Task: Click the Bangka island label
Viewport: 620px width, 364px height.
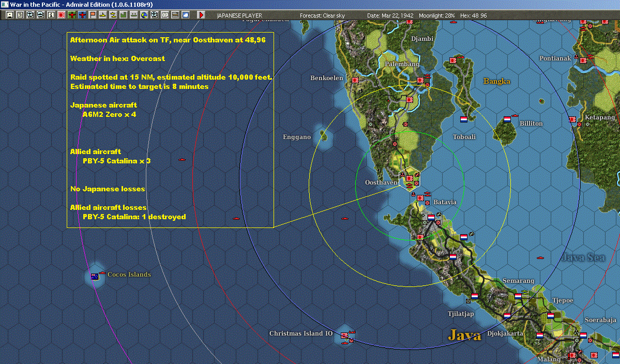Action: tap(496, 81)
